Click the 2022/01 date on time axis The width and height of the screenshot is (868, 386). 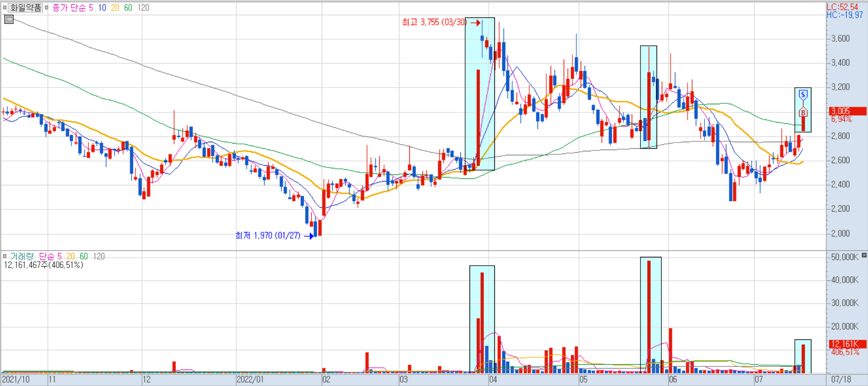(251, 379)
